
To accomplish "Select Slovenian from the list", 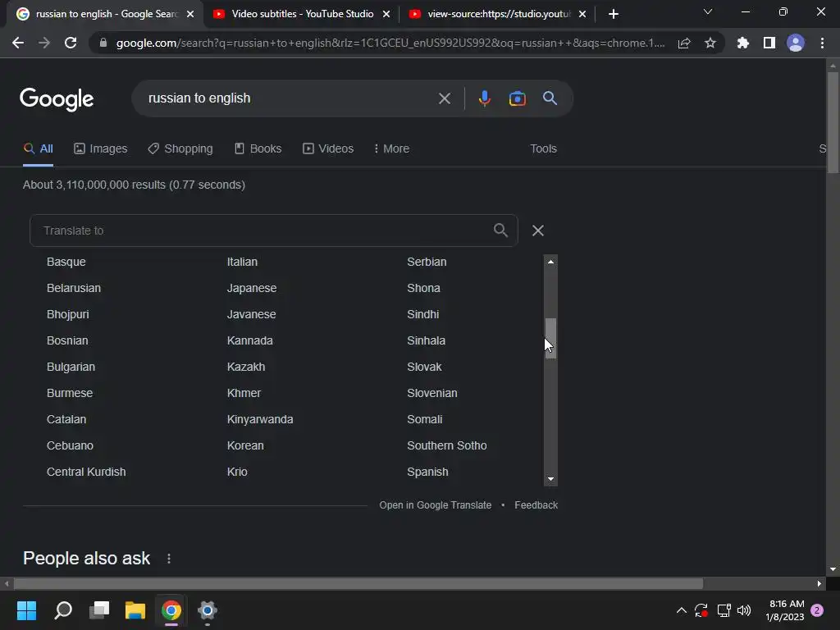I will point(432,393).
